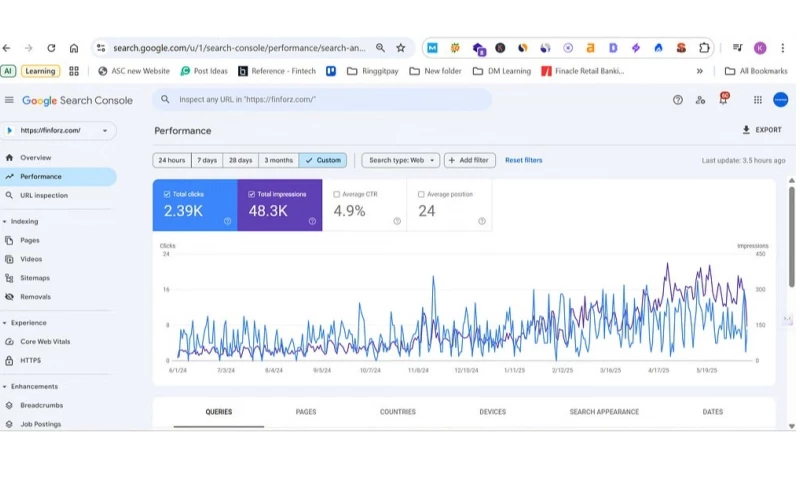The image size is (800, 480).
Task: Click the Total clicks help icon
Action: tap(228, 221)
